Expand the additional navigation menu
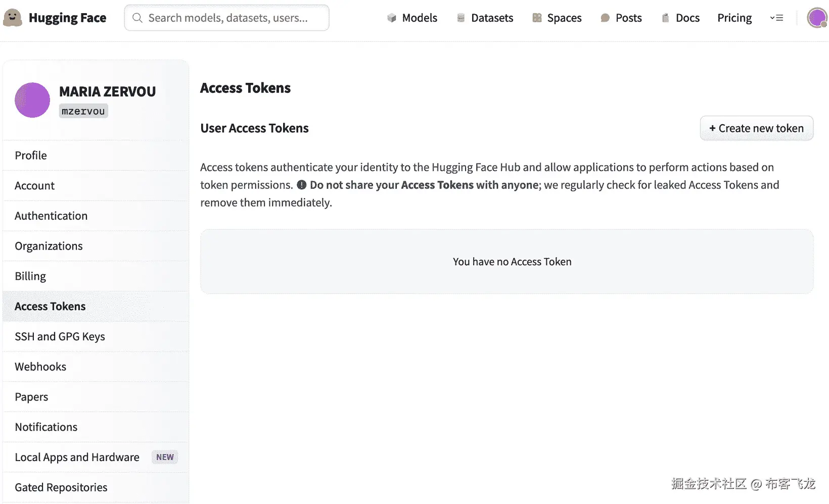829x504 pixels. (x=776, y=18)
